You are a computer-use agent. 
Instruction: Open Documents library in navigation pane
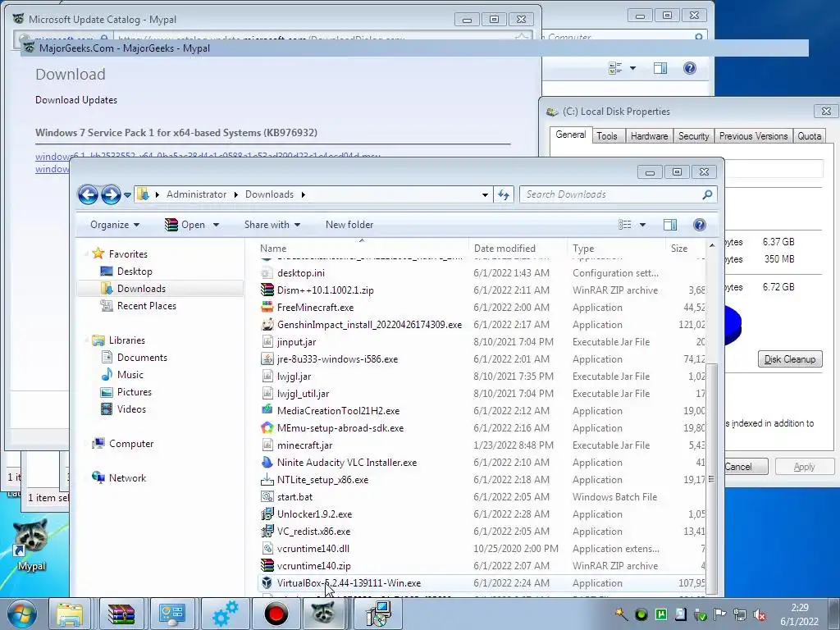(142, 358)
